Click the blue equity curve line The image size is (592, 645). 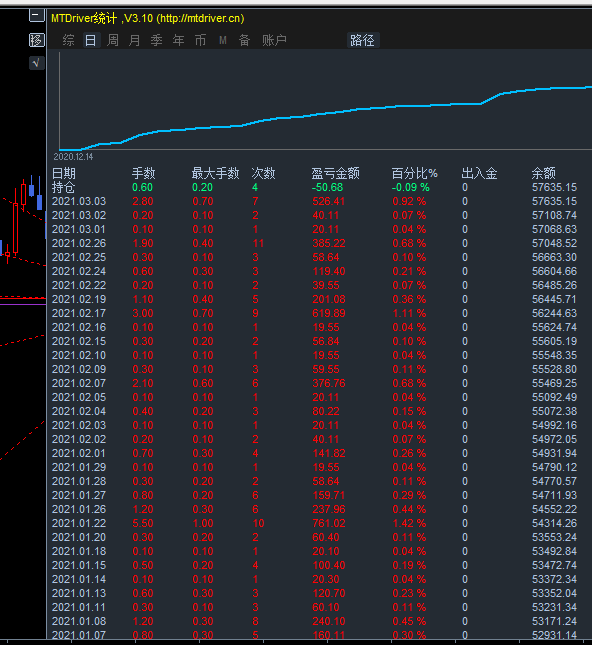[x=325, y=113]
